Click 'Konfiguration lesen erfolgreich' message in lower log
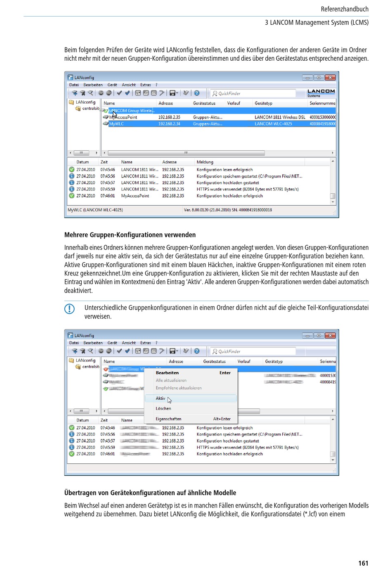392x569 pixels. tap(224, 428)
